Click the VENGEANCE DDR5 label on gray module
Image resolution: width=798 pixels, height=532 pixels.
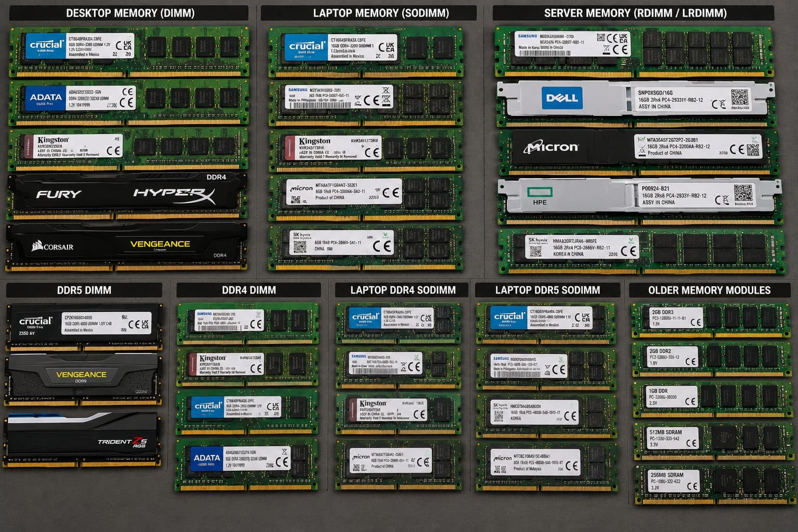81,377
